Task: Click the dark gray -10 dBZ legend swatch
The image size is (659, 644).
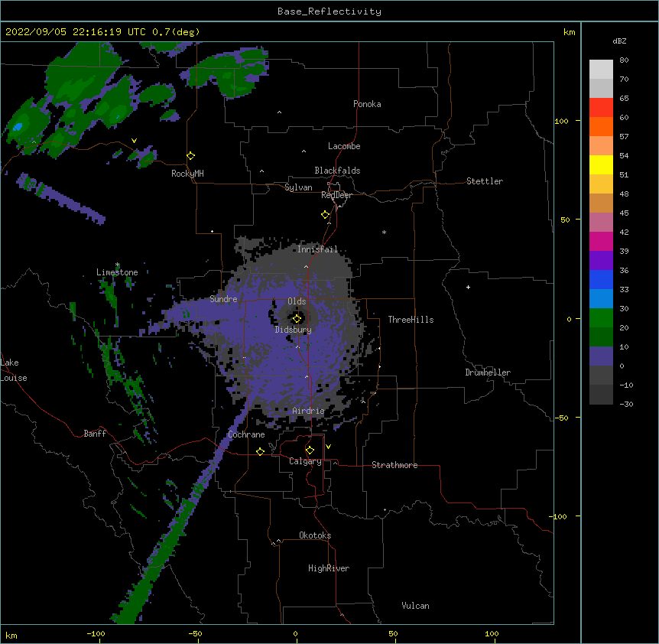Action: pyautogui.click(x=601, y=375)
